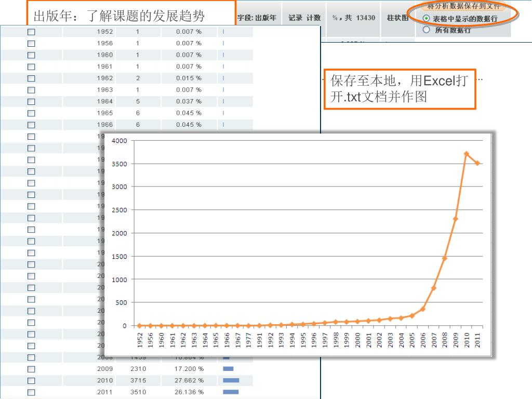The image size is (532, 399).
Task: Click the chart's final data marker for 2011
Action: pos(477,163)
